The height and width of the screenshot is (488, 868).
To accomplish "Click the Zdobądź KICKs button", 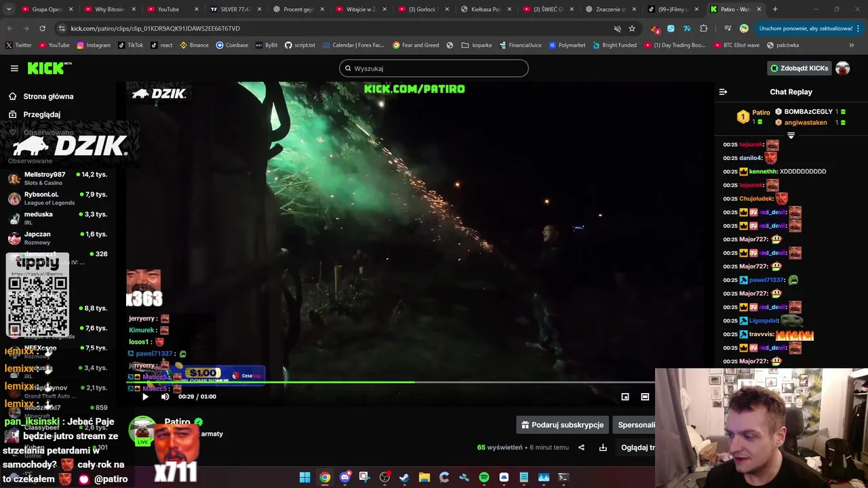I will coord(799,68).
